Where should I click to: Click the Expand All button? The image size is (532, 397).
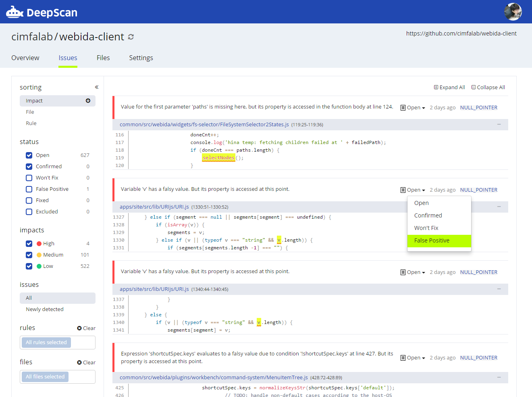[449, 87]
